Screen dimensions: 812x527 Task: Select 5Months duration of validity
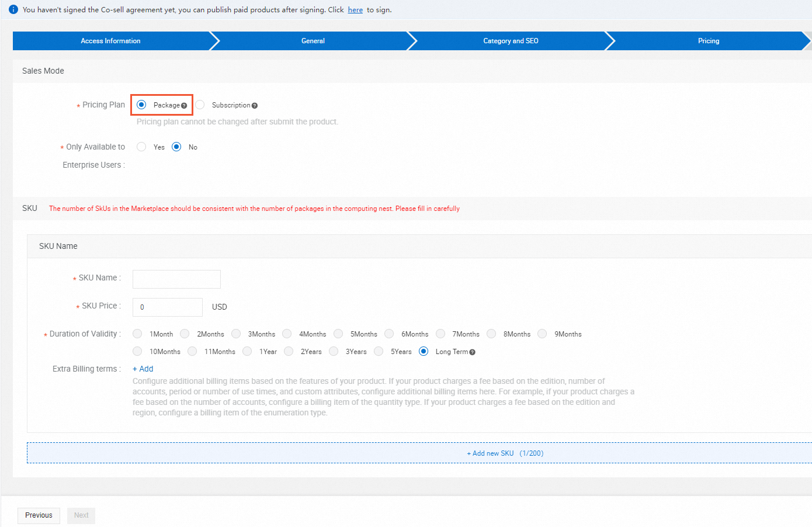[x=338, y=334]
